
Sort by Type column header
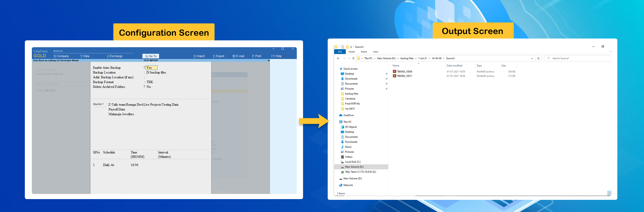(479, 66)
